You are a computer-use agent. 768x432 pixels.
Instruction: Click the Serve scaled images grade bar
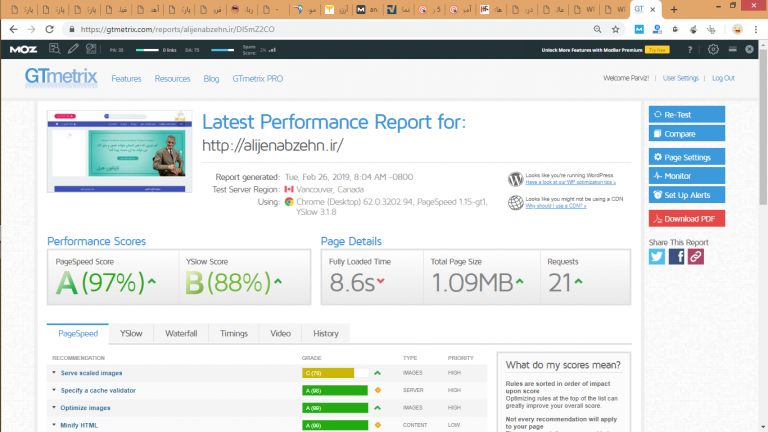pyautogui.click(x=336, y=373)
